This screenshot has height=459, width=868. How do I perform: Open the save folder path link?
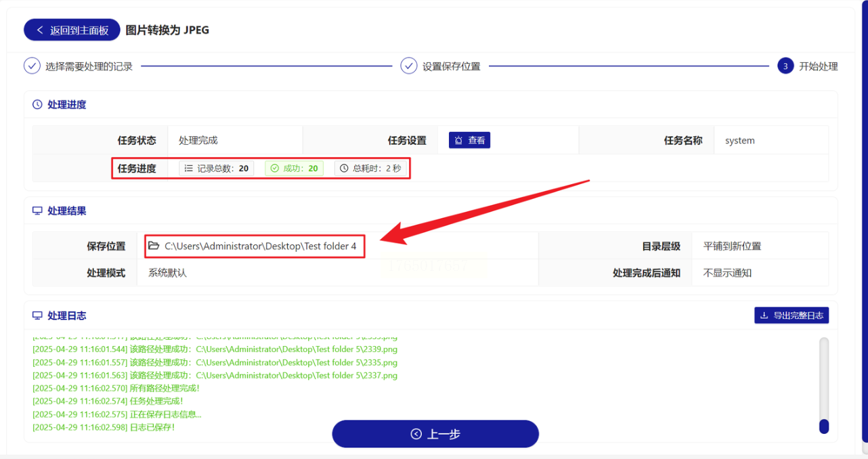point(261,246)
